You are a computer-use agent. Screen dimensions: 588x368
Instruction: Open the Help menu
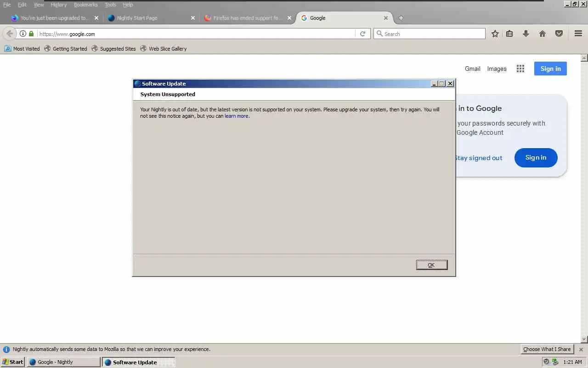pyautogui.click(x=128, y=5)
